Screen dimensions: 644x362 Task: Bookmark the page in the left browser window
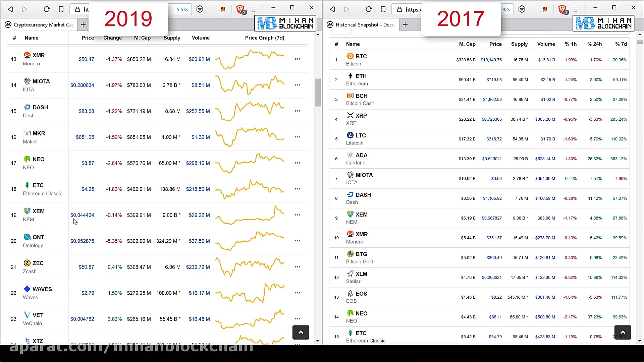click(x=61, y=9)
